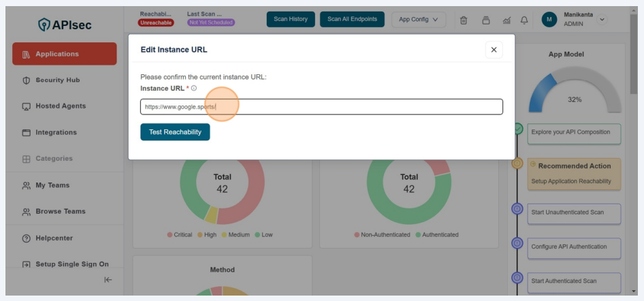Close the Edit Instance URL dialog
The width and height of the screenshot is (644, 301).
[494, 50]
